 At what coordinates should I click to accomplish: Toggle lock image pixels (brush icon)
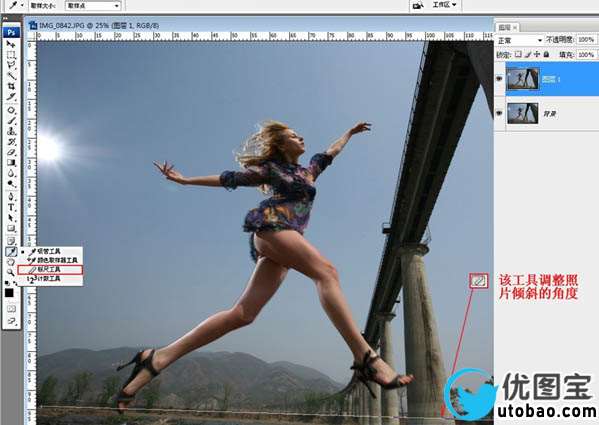tap(528, 54)
